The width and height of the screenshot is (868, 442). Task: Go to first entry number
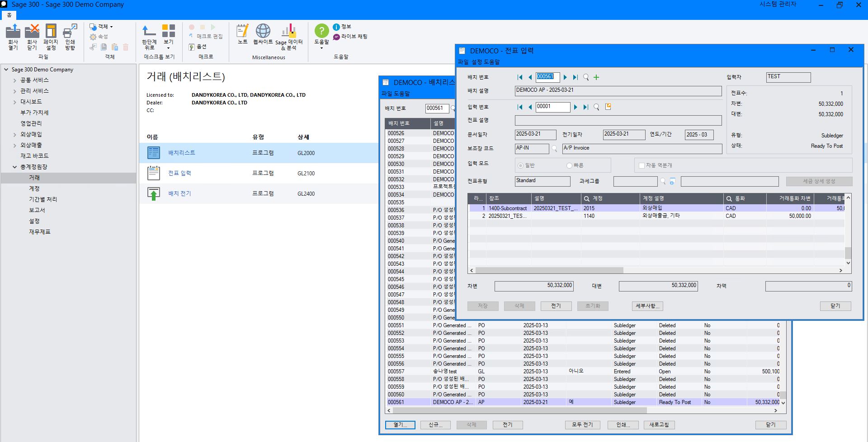[520, 107]
